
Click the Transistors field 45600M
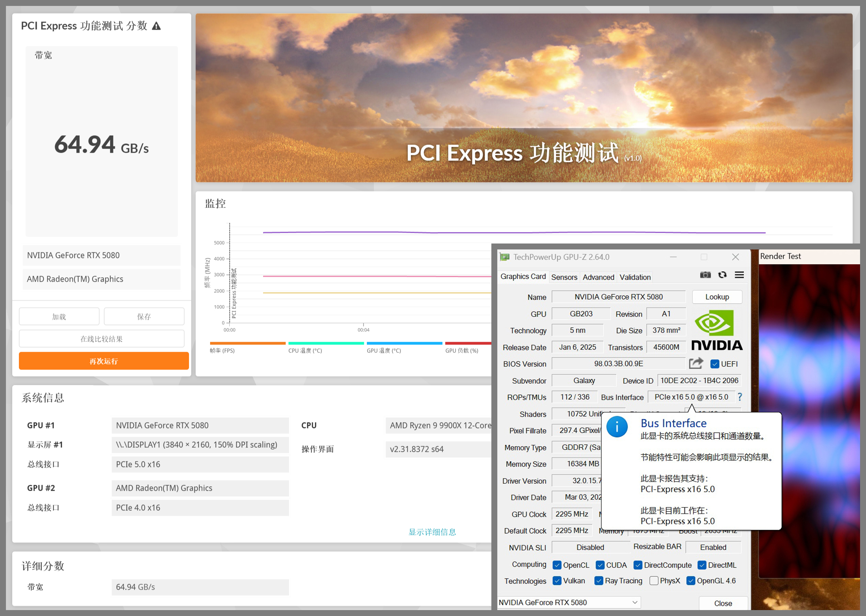[x=666, y=347]
